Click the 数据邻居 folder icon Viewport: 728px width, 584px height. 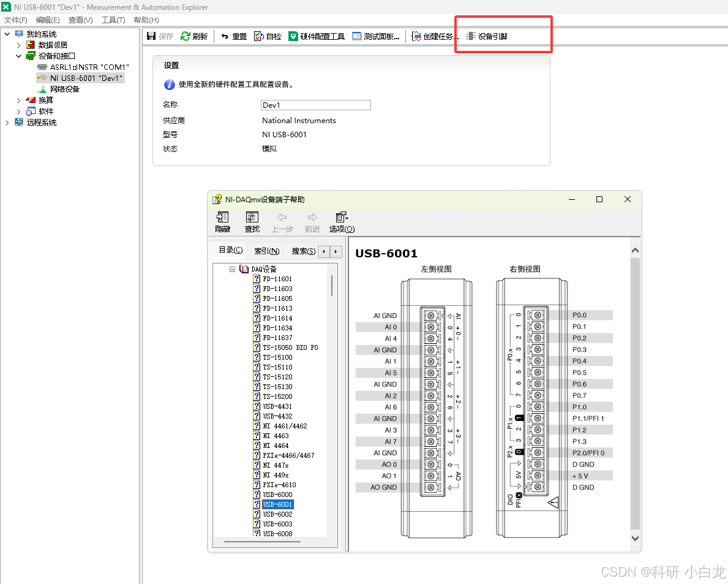[x=30, y=45]
